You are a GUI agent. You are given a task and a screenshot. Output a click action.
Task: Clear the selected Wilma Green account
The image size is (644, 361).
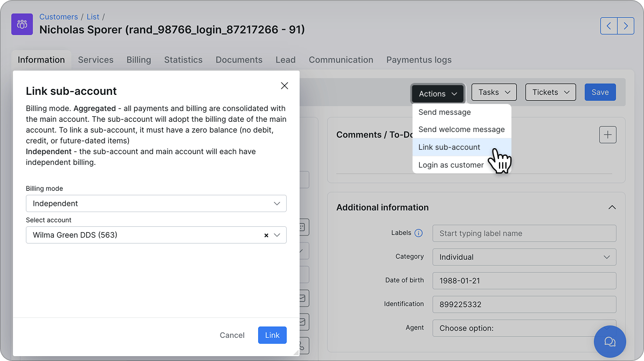266,235
